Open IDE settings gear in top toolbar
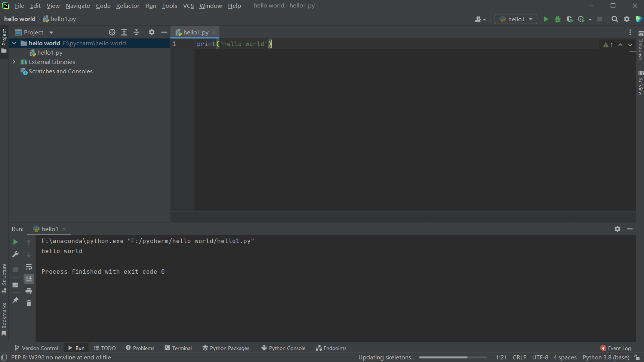The width and height of the screenshot is (644, 362). pos(627,19)
